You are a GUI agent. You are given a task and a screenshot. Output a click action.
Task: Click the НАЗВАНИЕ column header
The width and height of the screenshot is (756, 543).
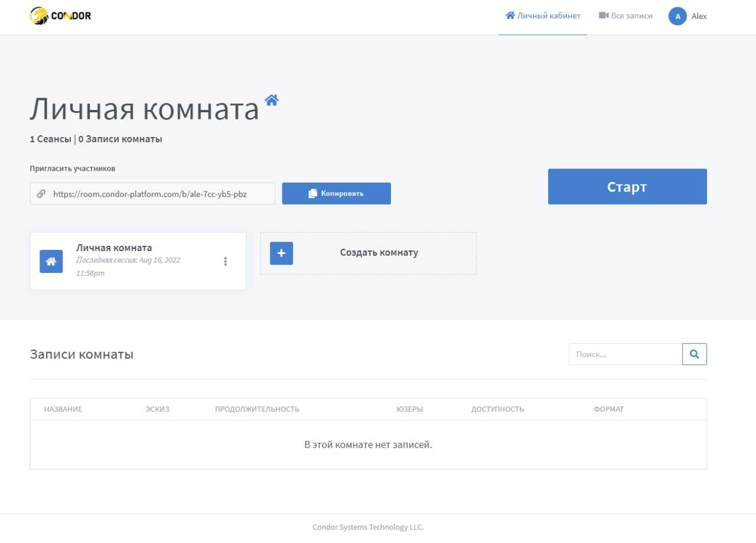click(x=63, y=409)
